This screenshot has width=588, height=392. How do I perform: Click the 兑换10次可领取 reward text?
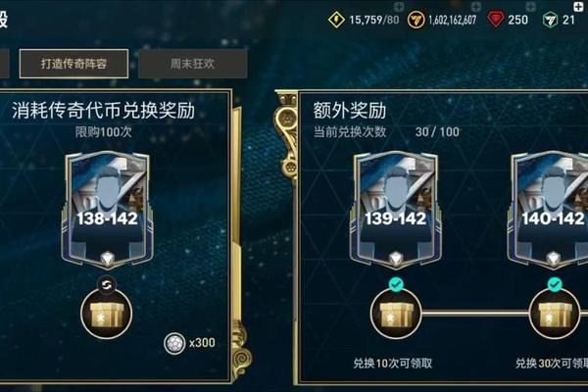coord(393,364)
